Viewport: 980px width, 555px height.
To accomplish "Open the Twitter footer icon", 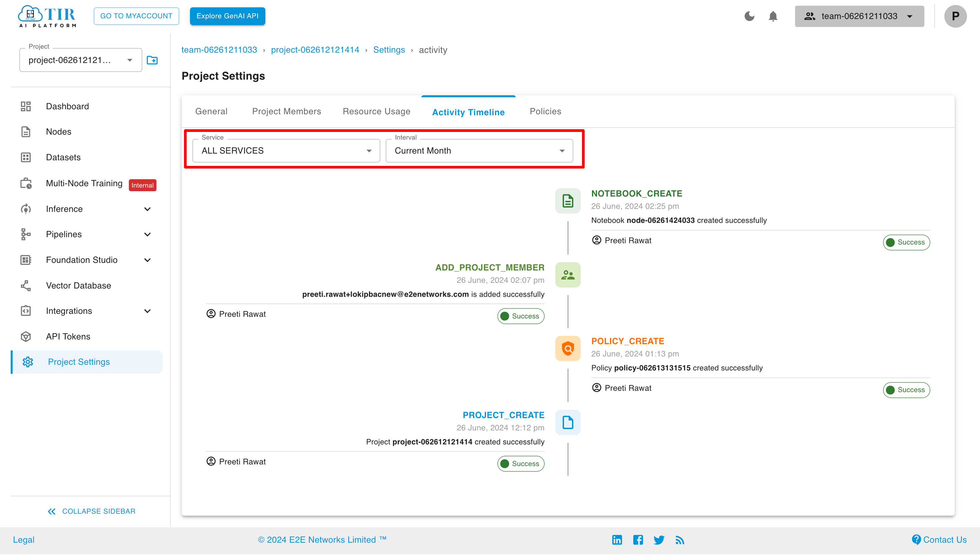I will point(659,540).
